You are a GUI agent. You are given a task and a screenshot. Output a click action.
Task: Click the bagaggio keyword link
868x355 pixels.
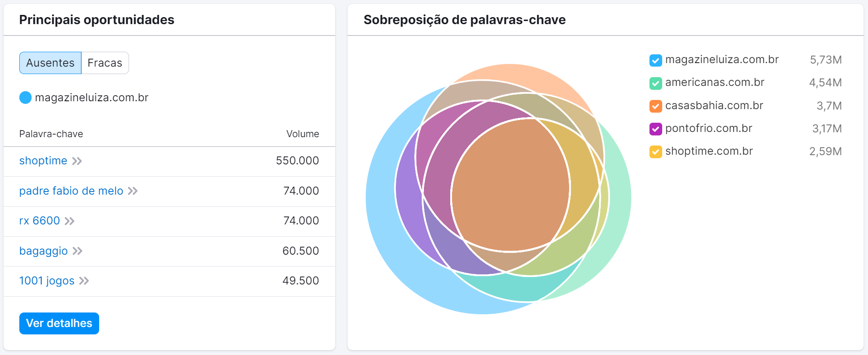point(43,251)
